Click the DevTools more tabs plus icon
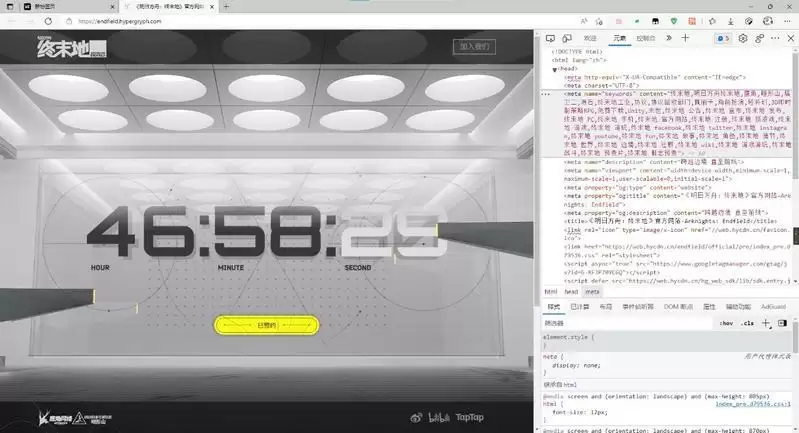799x433 pixels. (x=685, y=37)
